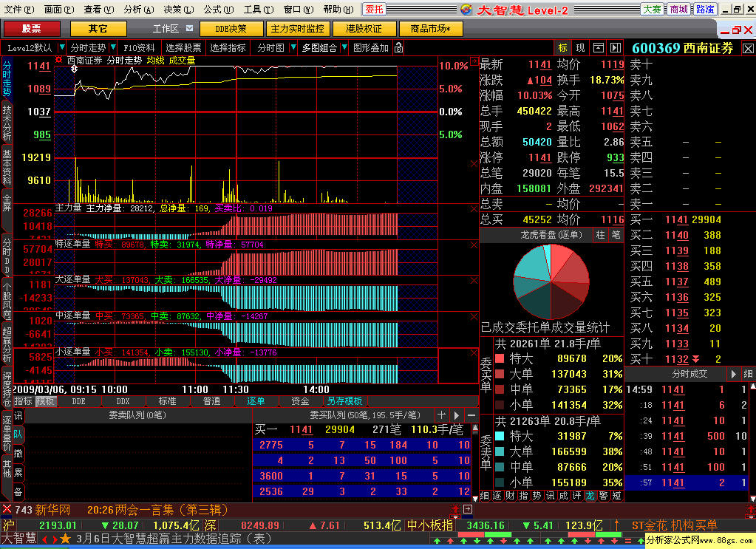
Task: Click the 标 button in chart toolbar
Action: [x=562, y=48]
